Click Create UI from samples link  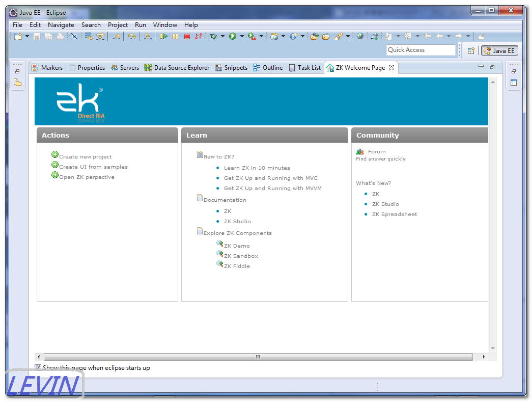point(93,167)
